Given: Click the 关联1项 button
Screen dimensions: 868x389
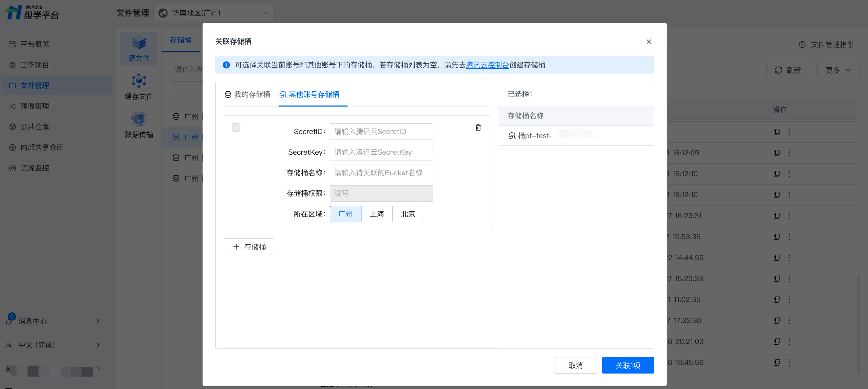Looking at the screenshot, I should pos(628,365).
